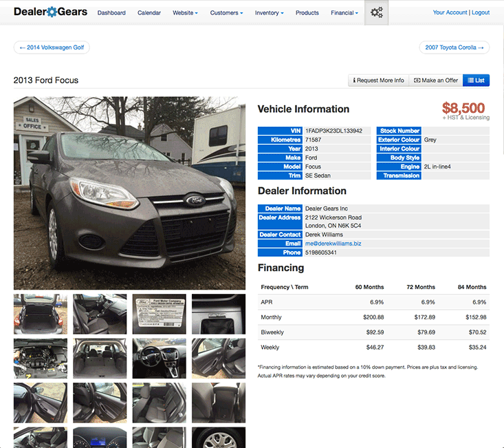Click the 60 Months monthly payment $200.88

(373, 317)
